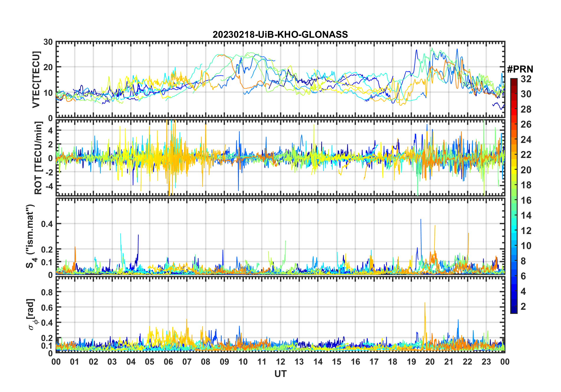This screenshot has width=561, height=392.
Task: Click colorbar tick label 22
Action: (526, 154)
